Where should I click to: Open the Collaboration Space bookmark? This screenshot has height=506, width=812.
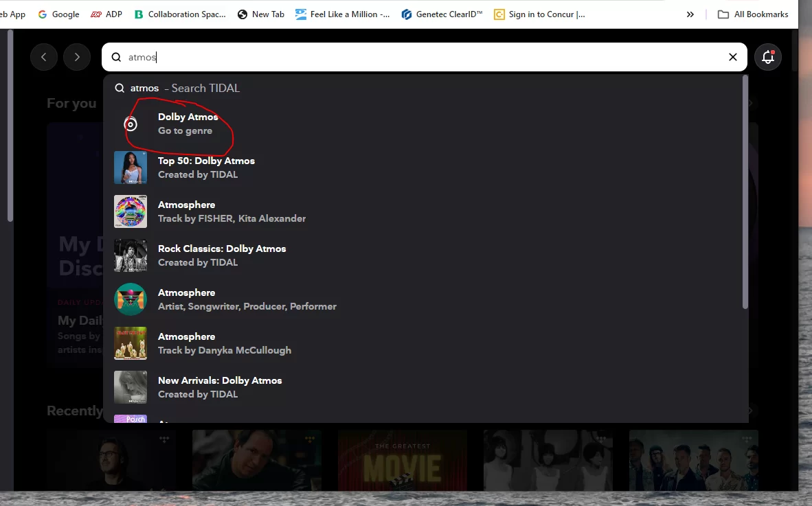(180, 14)
